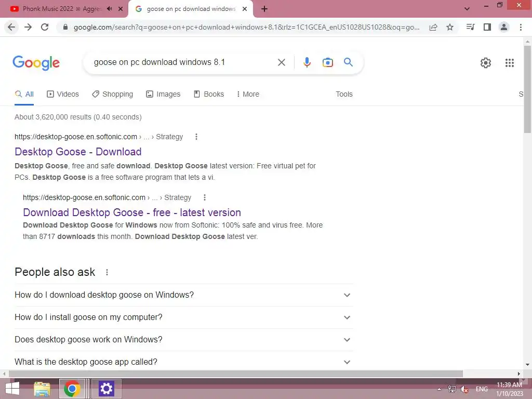532x399 pixels.
Task: Open Chrome's three-dot menu
Action: [x=521, y=27]
